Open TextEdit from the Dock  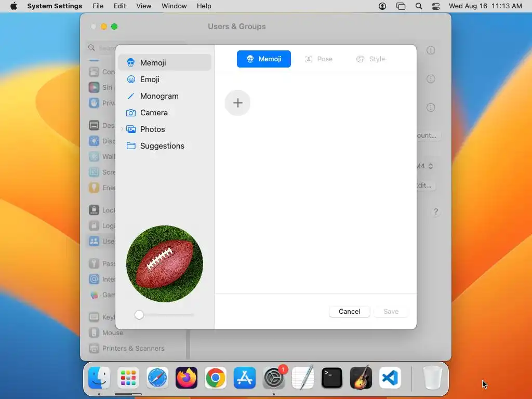303,378
